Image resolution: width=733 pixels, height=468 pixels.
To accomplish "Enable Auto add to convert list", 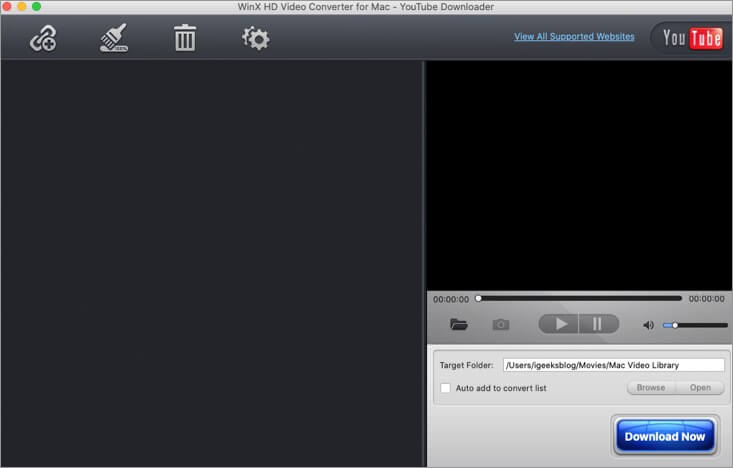I will point(446,388).
